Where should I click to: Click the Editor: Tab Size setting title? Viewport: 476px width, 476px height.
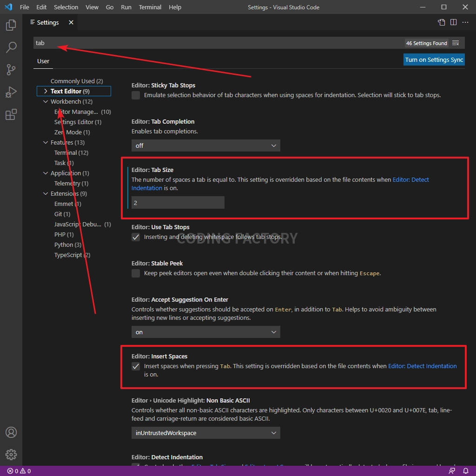[152, 170]
